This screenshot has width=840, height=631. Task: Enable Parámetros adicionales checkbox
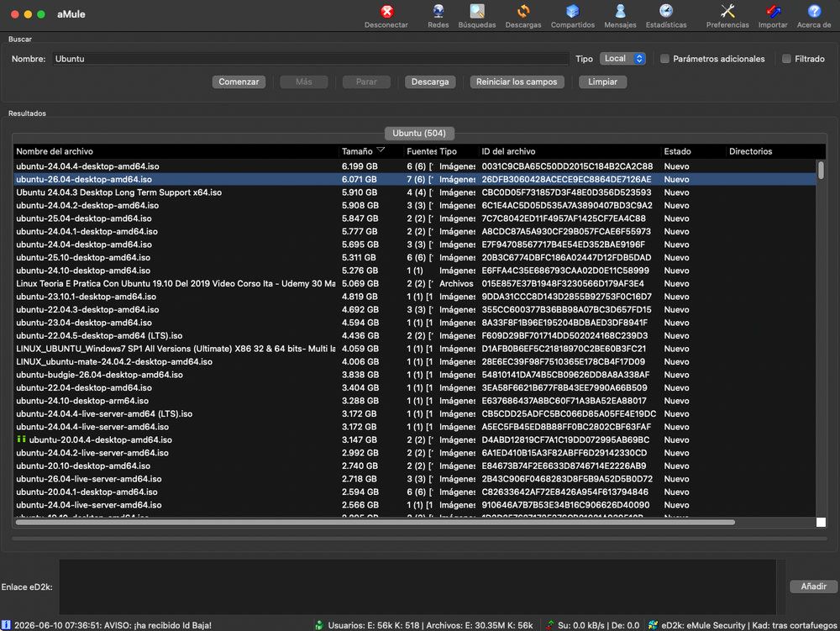664,59
